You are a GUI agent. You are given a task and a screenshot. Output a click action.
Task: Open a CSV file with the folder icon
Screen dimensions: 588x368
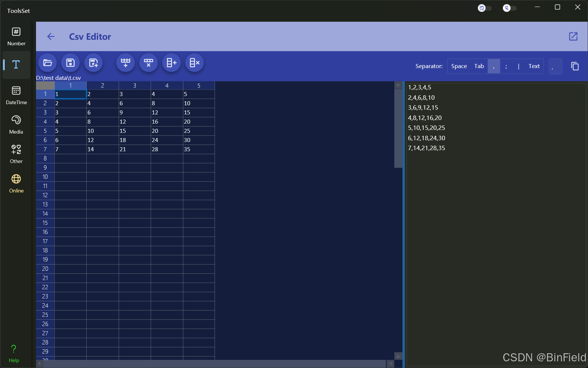47,63
